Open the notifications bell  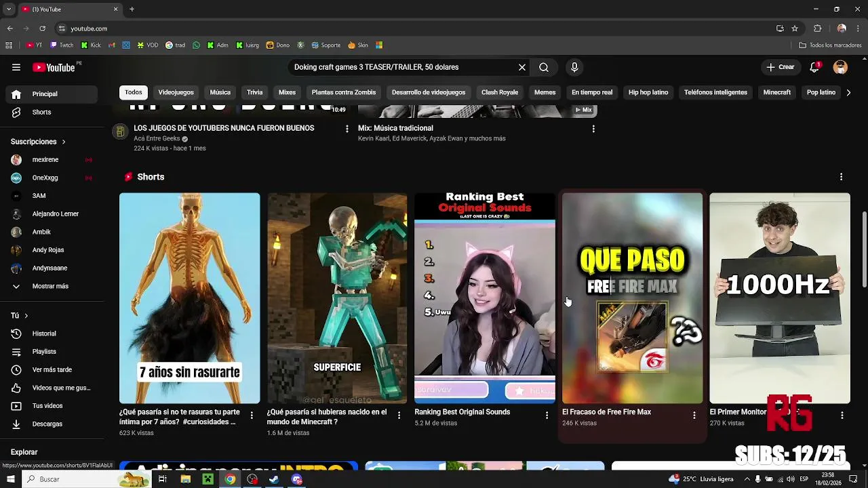814,67
